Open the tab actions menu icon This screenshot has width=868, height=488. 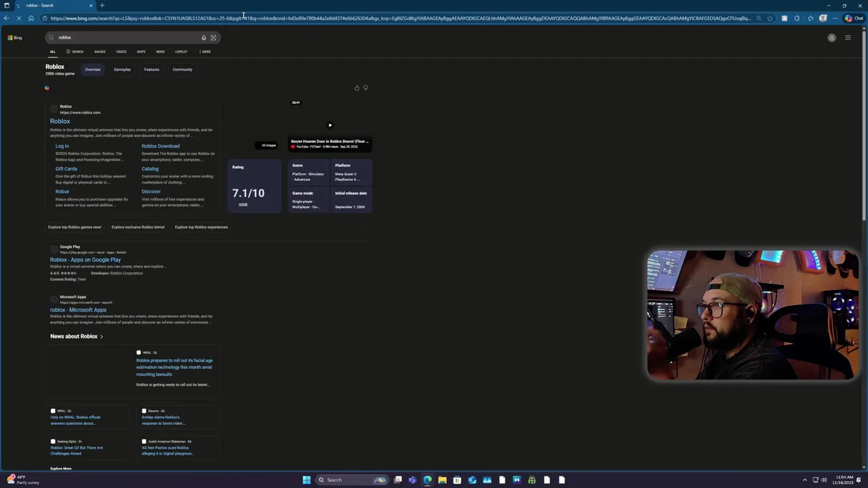[6, 5]
